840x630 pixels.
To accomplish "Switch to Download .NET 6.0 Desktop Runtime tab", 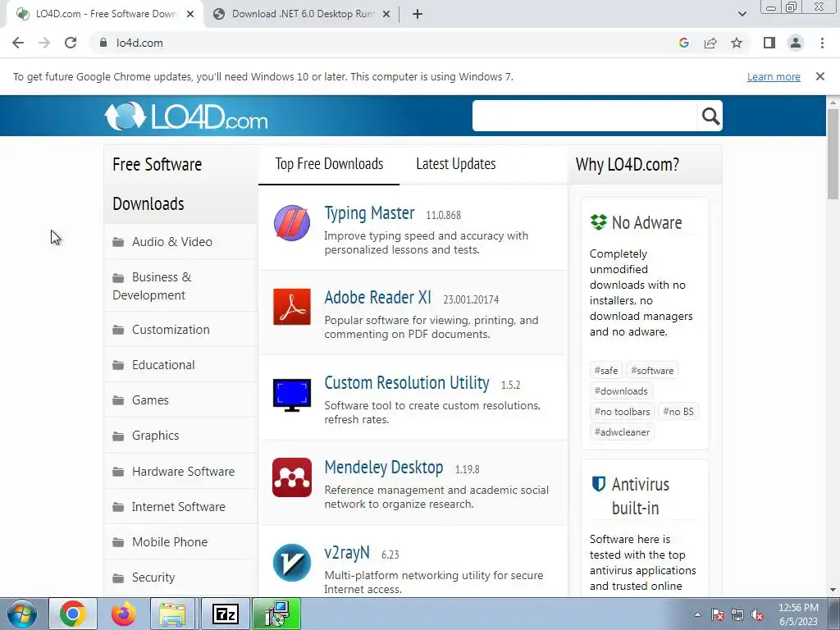I will pyautogui.click(x=304, y=14).
